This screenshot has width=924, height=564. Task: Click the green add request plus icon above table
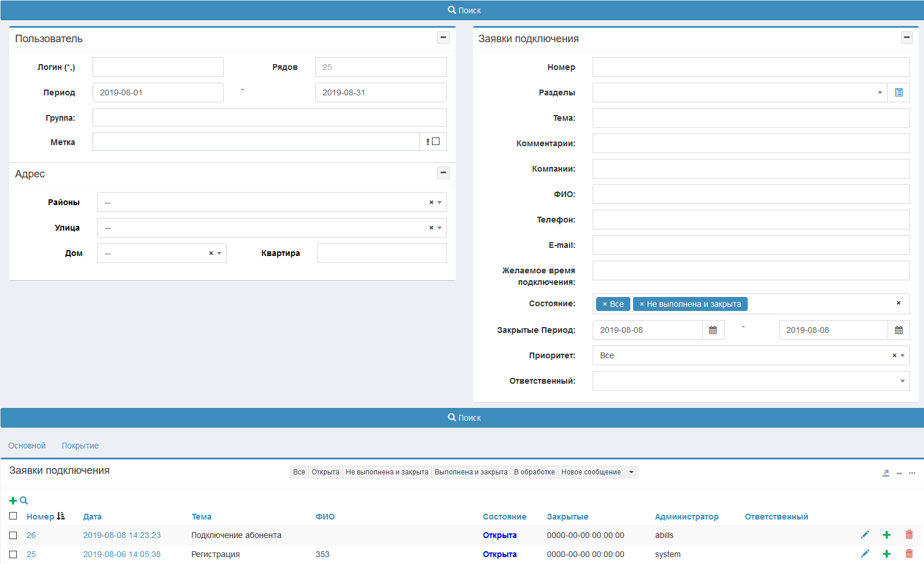(x=13, y=501)
